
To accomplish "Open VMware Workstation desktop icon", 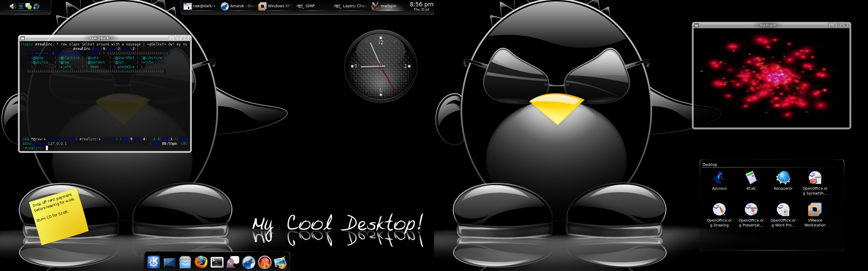I will click(x=815, y=215).
